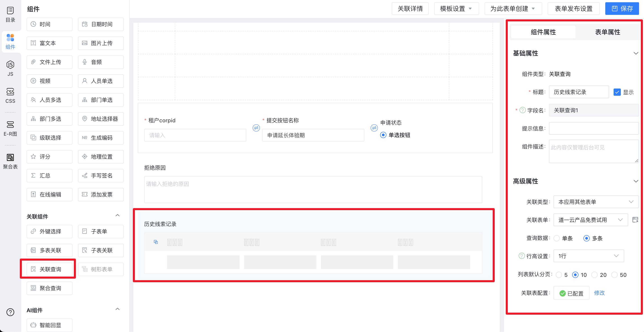644x332 pixels.
Task: Open the JS editor in sidebar
Action: (x=10, y=68)
